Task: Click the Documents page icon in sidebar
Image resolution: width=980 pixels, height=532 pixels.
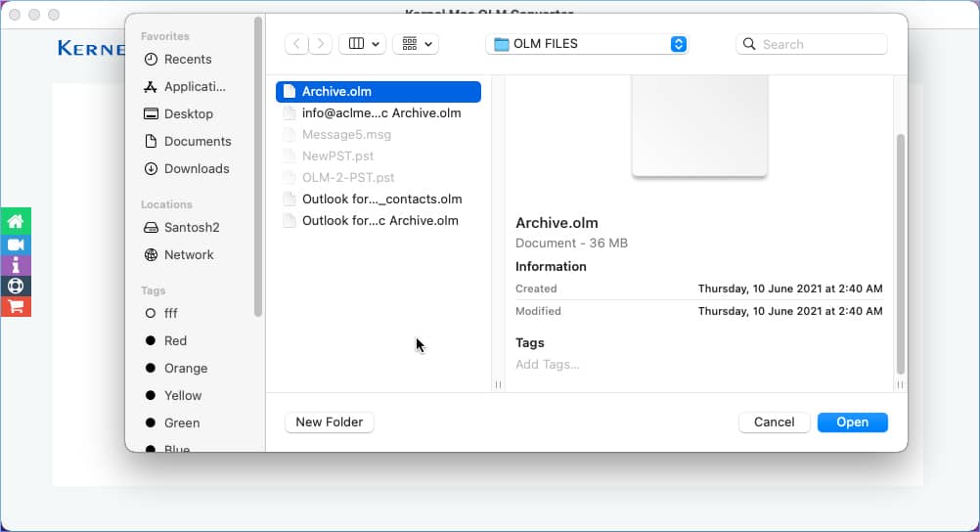Action: pyautogui.click(x=151, y=141)
